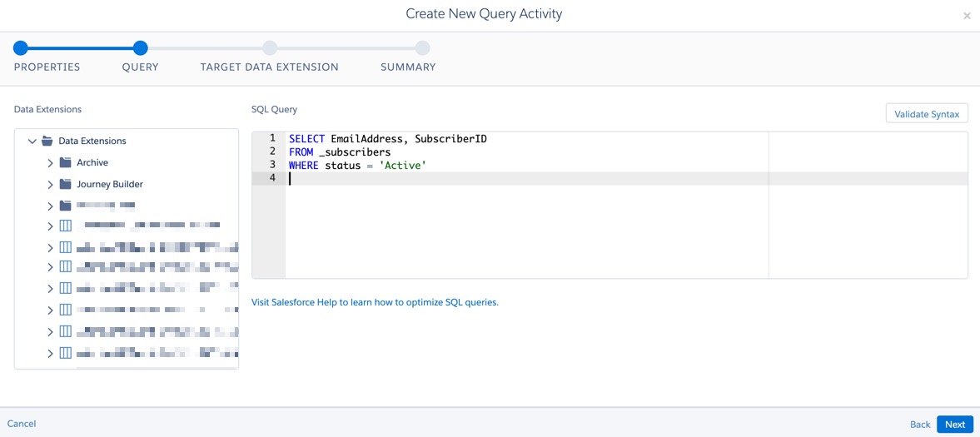The width and height of the screenshot is (980, 437).
Task: Click the PROPERTIES step label
Action: (x=47, y=67)
